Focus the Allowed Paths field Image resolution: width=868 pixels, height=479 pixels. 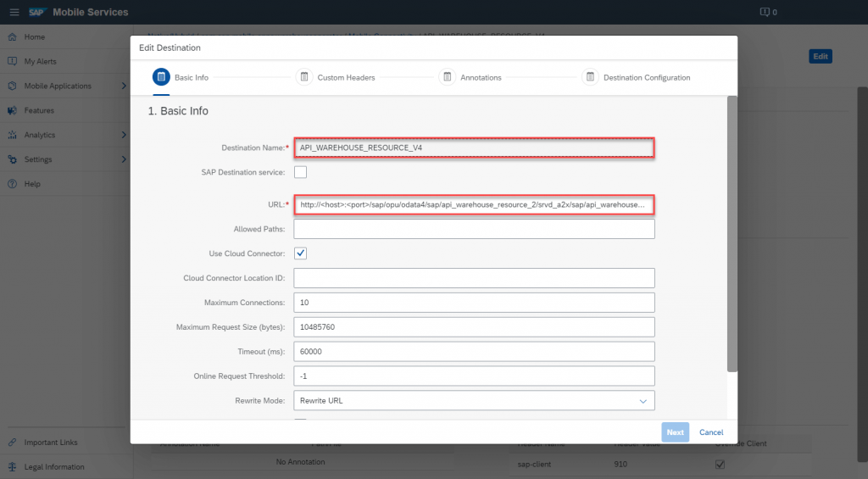point(474,229)
